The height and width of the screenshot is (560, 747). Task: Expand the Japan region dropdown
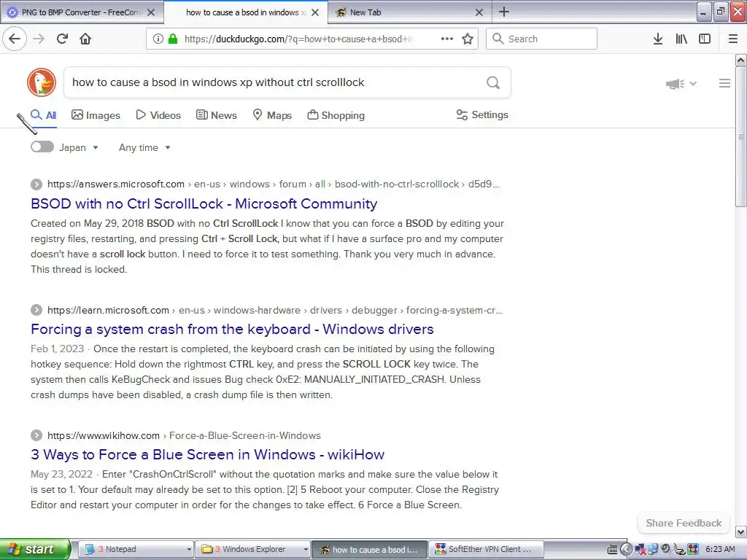(x=79, y=147)
